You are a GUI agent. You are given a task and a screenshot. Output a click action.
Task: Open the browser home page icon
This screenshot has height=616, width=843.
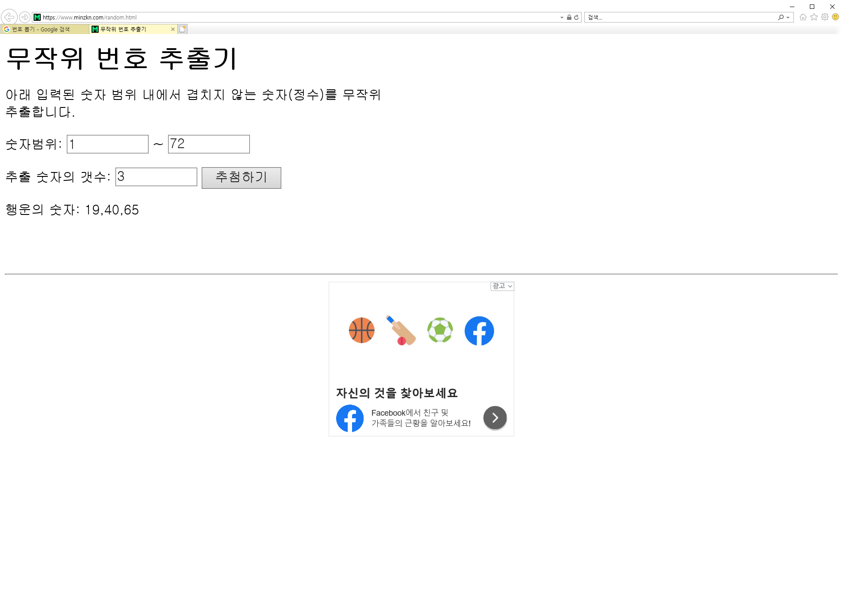pos(803,17)
